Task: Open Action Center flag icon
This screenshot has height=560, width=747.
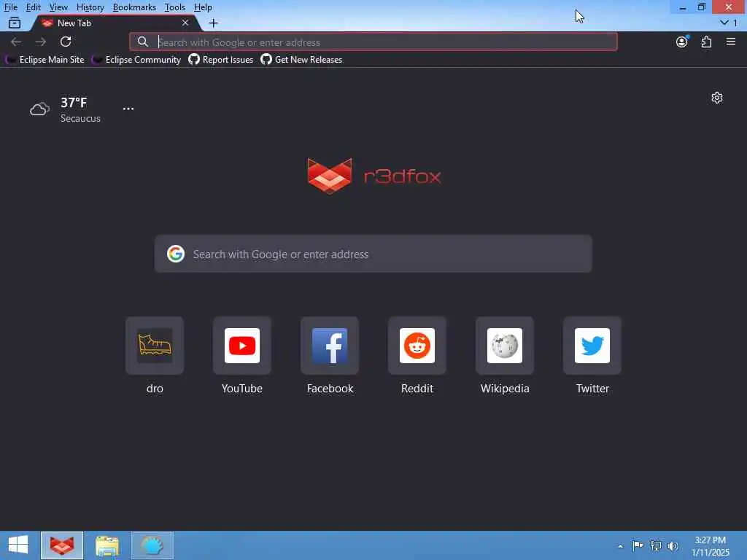Action: click(638, 545)
